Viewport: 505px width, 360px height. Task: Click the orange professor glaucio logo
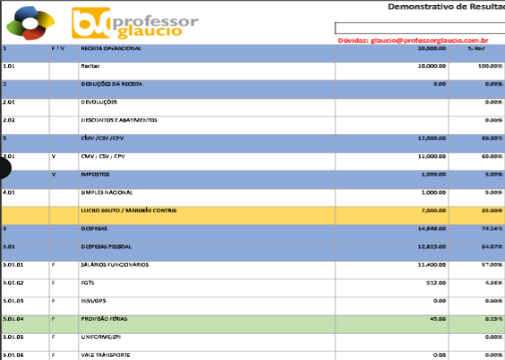135,23
